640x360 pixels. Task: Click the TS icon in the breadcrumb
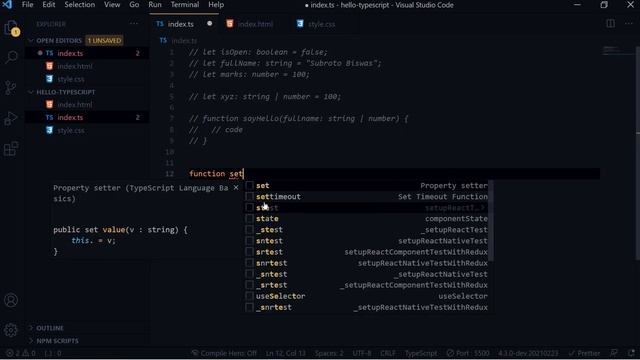coord(163,40)
